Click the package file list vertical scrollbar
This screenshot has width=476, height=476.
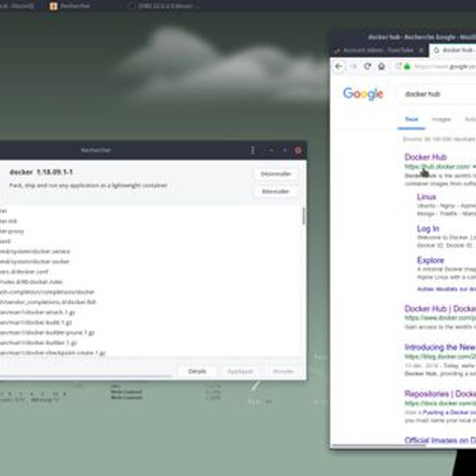coord(303,216)
